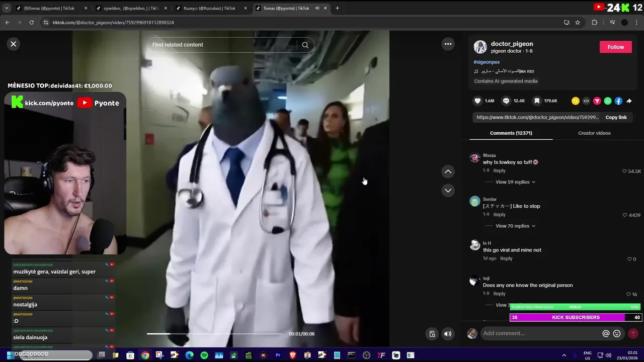644x362 pixels.
Task: Bookmark the video to favorites
Action: pyautogui.click(x=537, y=101)
